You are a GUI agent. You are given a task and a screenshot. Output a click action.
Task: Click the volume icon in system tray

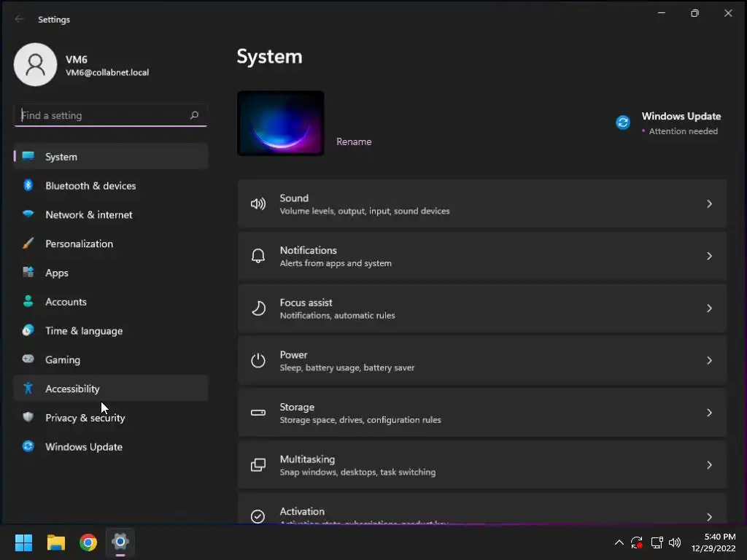675,542
